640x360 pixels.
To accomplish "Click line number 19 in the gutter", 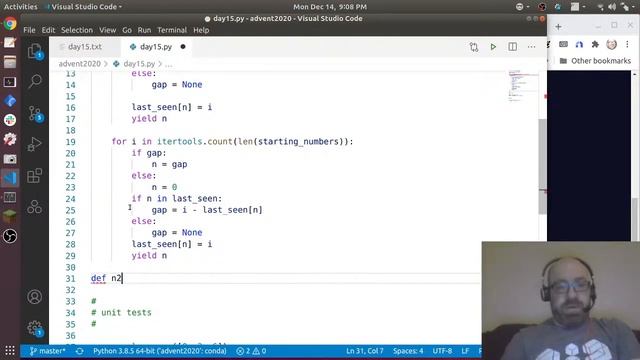I will [x=70, y=142].
